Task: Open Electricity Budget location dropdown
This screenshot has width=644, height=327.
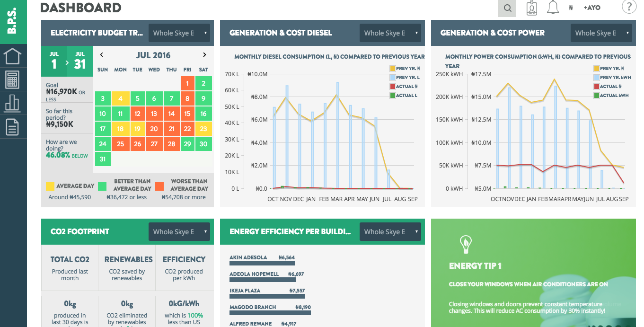Action: pyautogui.click(x=180, y=33)
